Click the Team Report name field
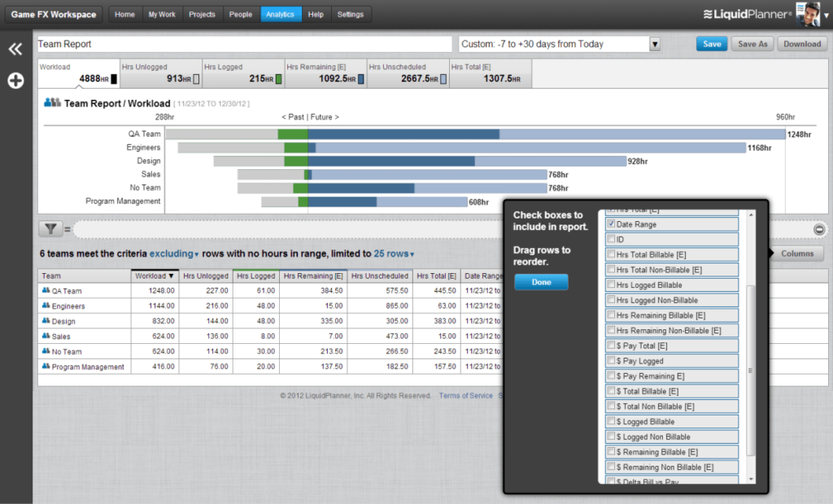 pos(244,44)
